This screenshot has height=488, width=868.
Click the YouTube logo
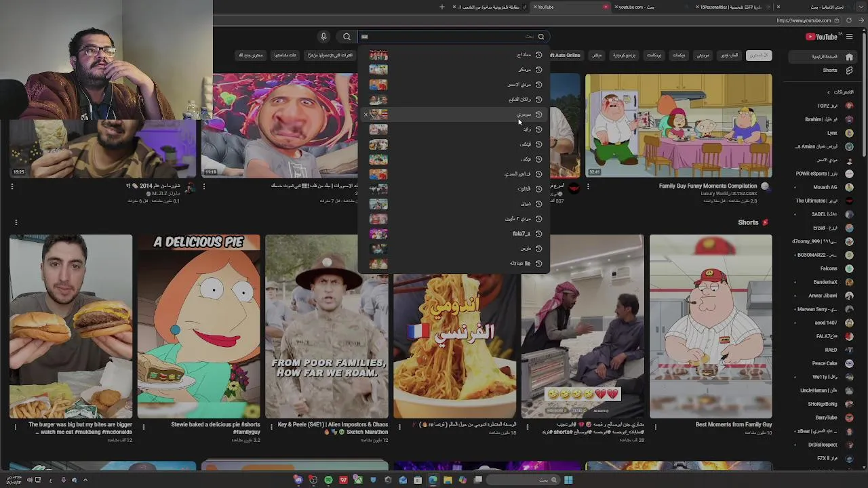[x=821, y=37]
